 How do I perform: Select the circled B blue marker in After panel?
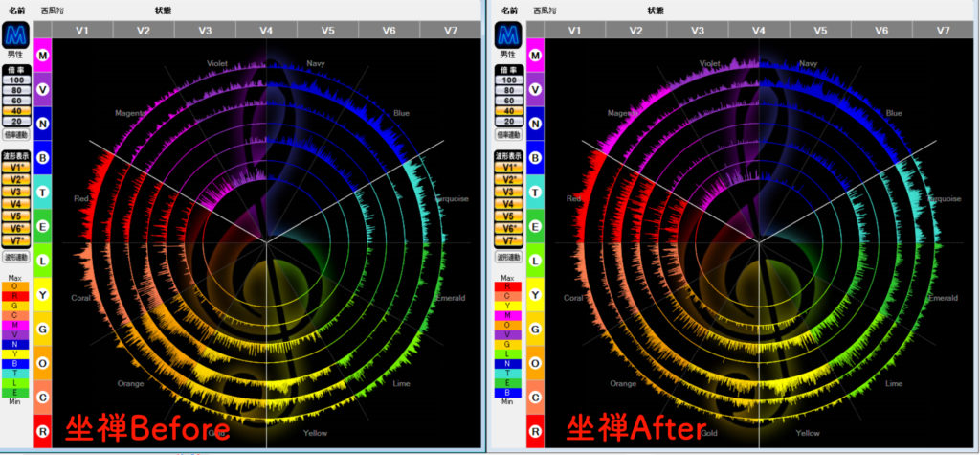click(x=535, y=158)
